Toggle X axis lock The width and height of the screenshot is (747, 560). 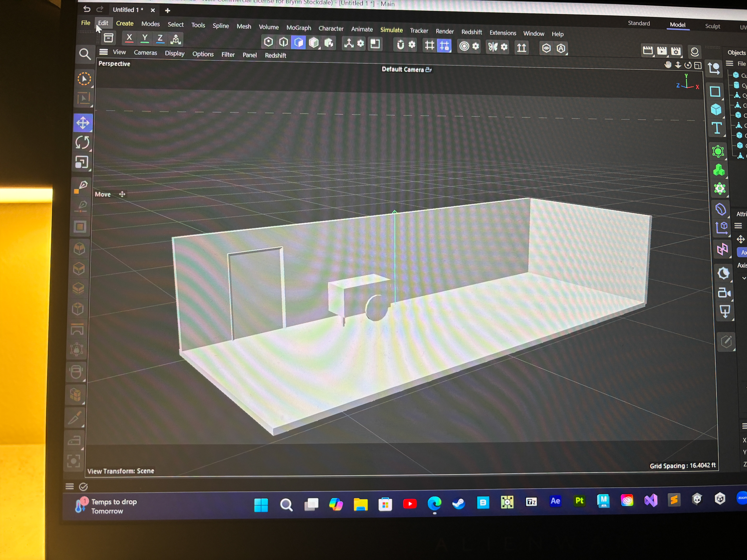click(x=129, y=38)
